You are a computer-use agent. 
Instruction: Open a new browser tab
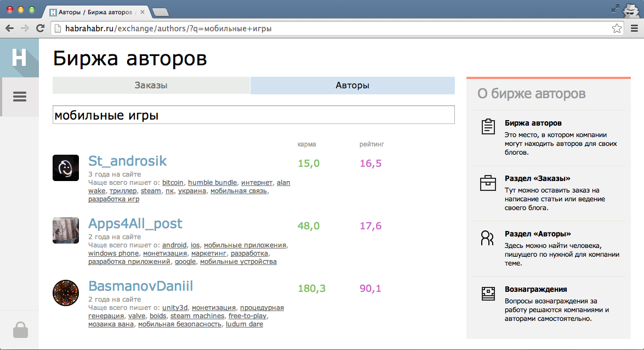coord(160,12)
